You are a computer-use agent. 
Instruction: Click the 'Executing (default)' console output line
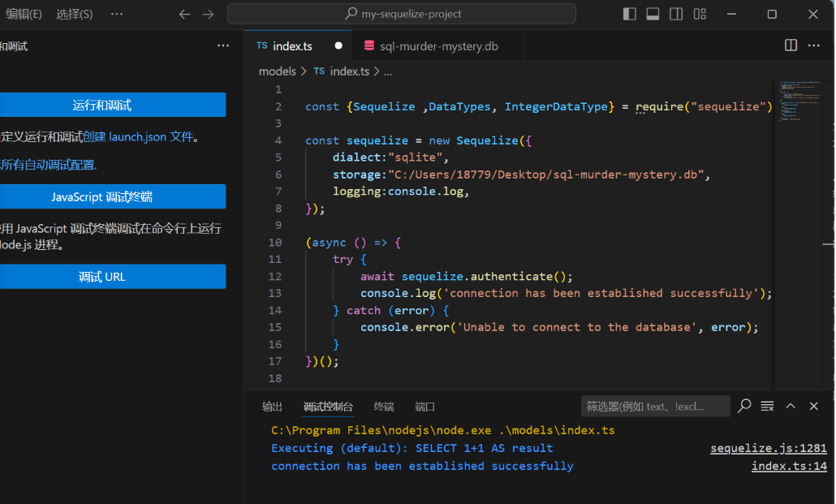412,449
